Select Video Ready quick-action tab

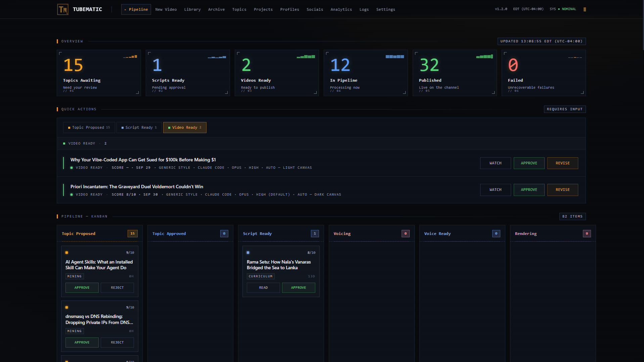(x=185, y=127)
